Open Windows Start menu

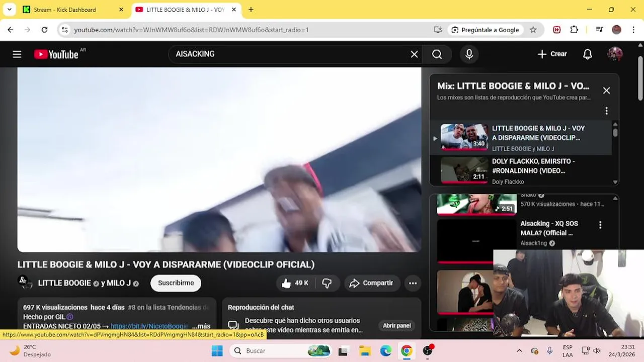coord(217,350)
